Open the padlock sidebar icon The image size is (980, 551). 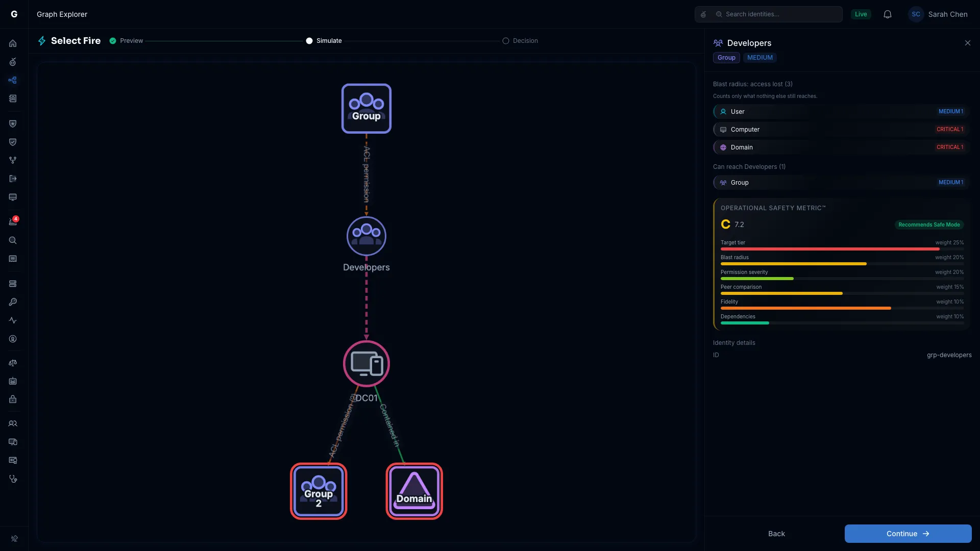13,399
